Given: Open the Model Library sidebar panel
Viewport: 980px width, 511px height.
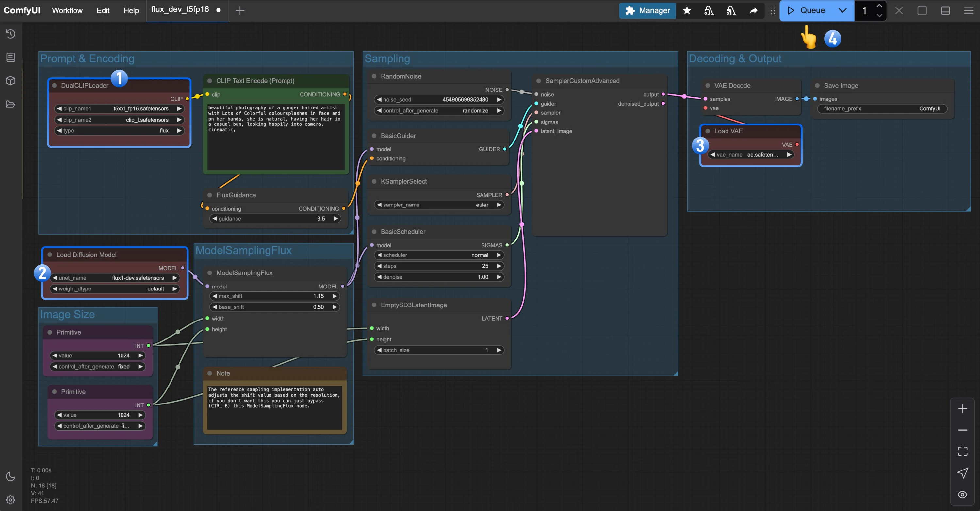Looking at the screenshot, I should [10, 80].
